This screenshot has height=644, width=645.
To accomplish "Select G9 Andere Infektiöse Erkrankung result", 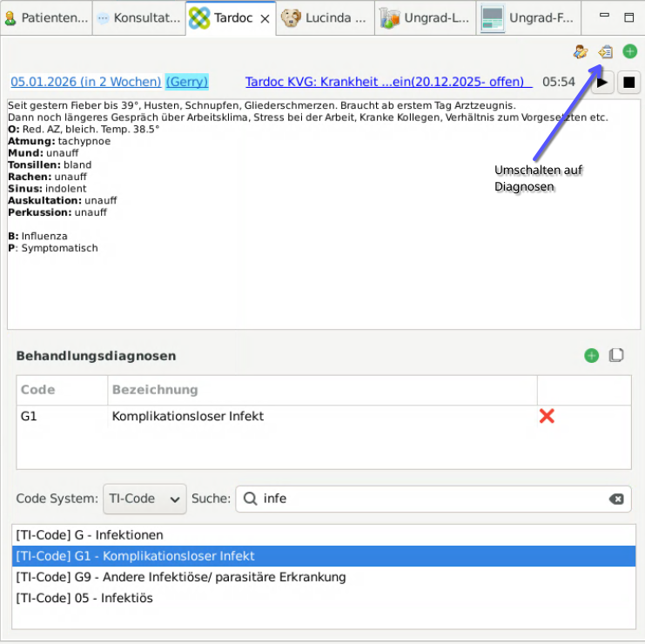I will pyautogui.click(x=181, y=577).
